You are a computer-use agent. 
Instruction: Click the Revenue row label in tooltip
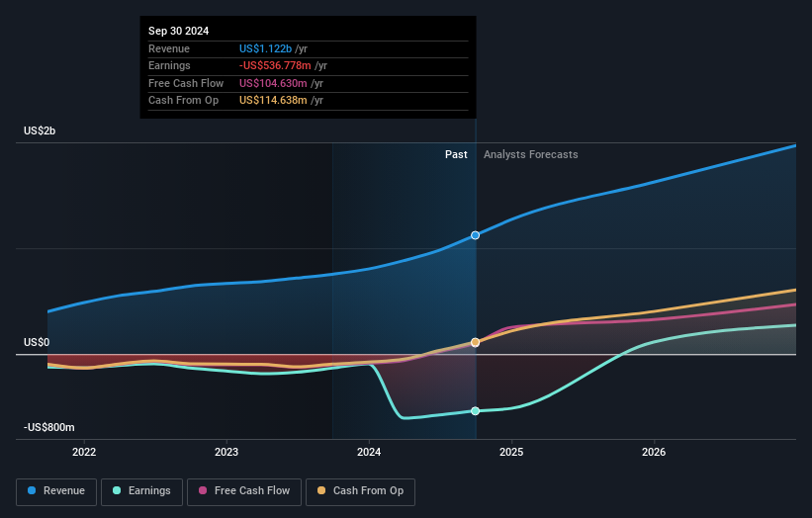[x=169, y=48]
